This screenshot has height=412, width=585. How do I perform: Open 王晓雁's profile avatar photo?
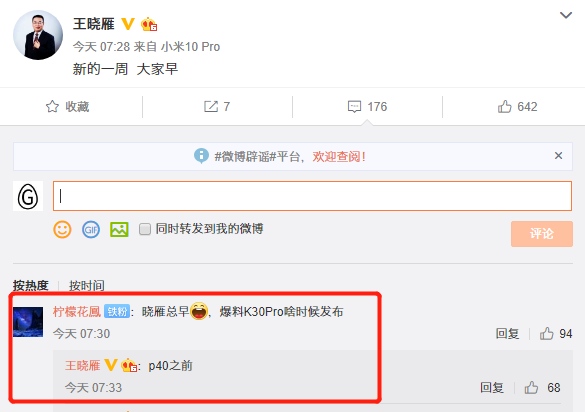click(38, 35)
